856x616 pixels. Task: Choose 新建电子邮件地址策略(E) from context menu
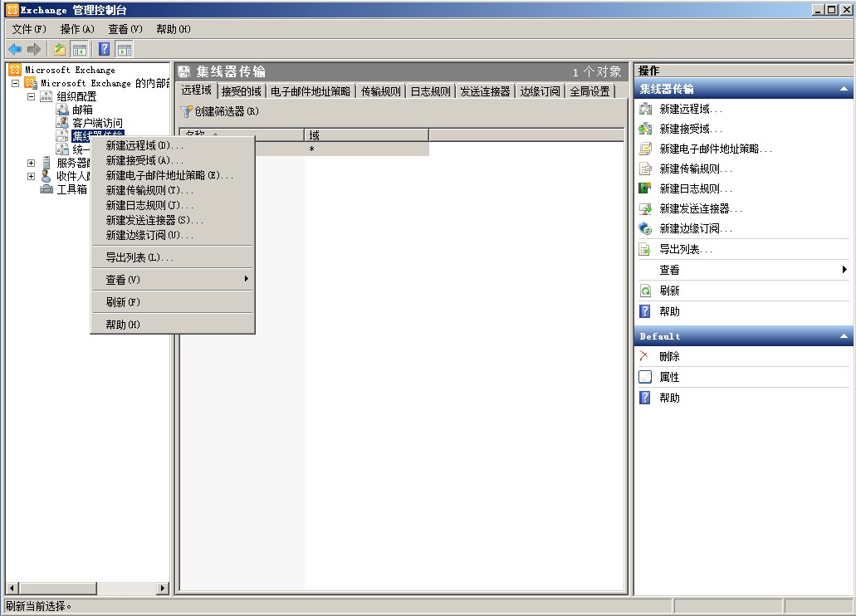[x=173, y=175]
